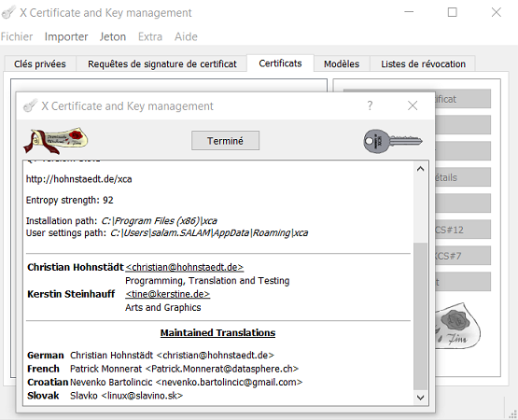This screenshot has width=518, height=420.
Task: Select the Certificats tab
Action: pyautogui.click(x=280, y=63)
